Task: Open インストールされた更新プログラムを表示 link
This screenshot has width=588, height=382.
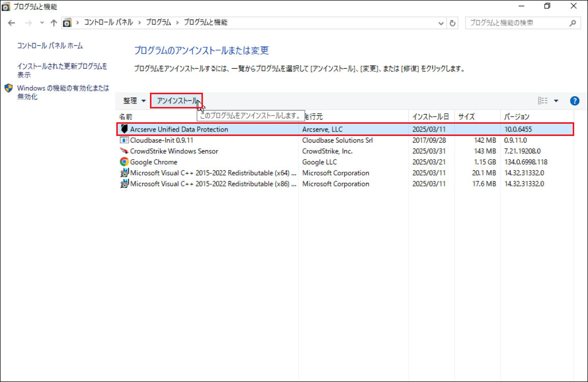Action: [x=62, y=70]
